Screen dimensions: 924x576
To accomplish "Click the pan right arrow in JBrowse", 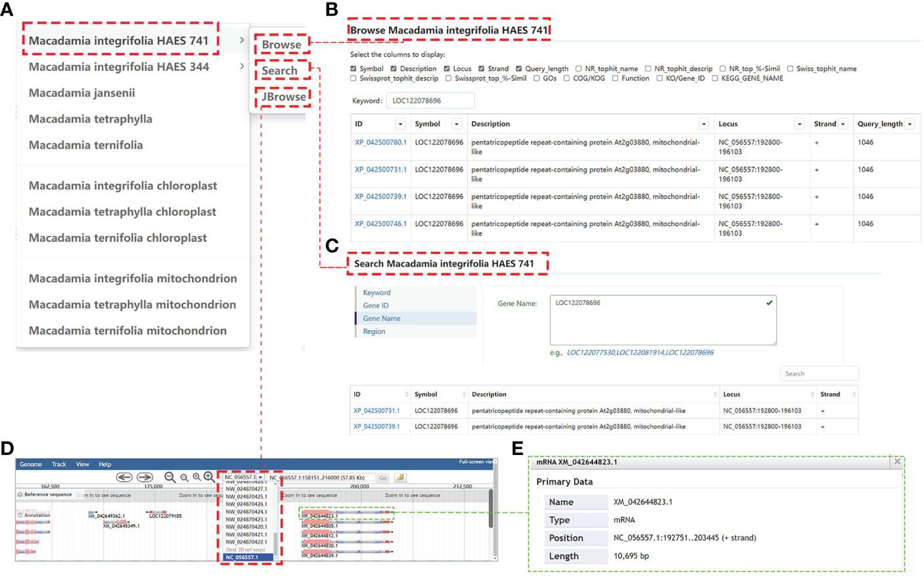I will pyautogui.click(x=145, y=477).
